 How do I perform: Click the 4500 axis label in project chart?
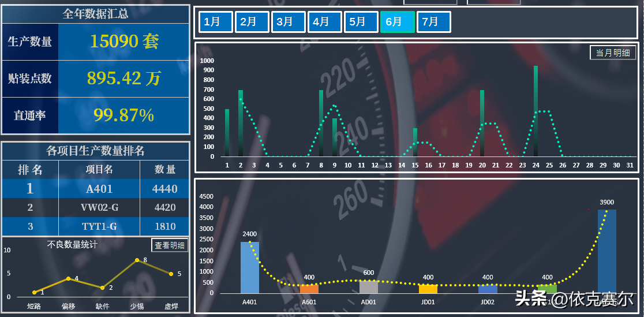(x=206, y=196)
